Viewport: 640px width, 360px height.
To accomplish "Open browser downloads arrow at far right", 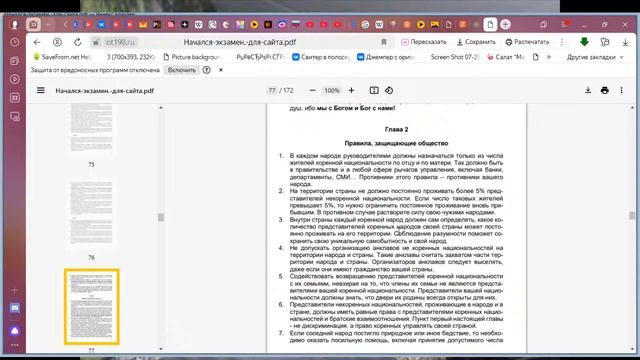I will [625, 42].
